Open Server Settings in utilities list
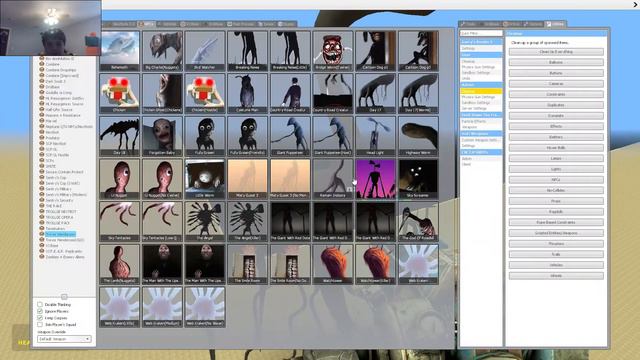The image size is (640, 360). pyautogui.click(x=474, y=109)
